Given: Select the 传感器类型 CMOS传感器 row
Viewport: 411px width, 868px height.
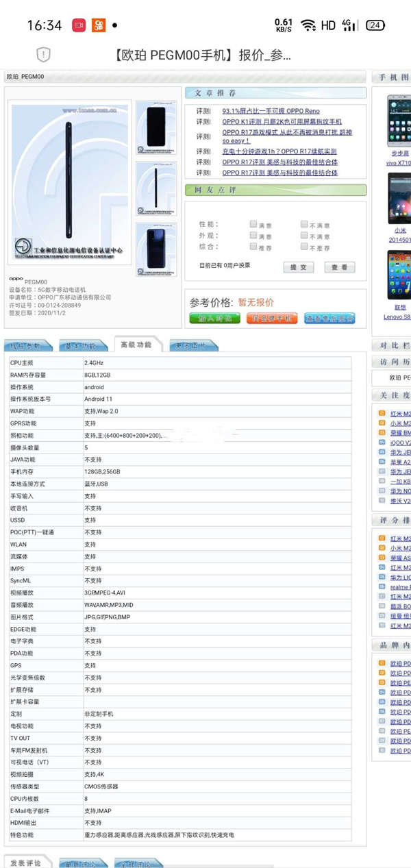Looking at the screenshot, I should pyautogui.click(x=180, y=786).
